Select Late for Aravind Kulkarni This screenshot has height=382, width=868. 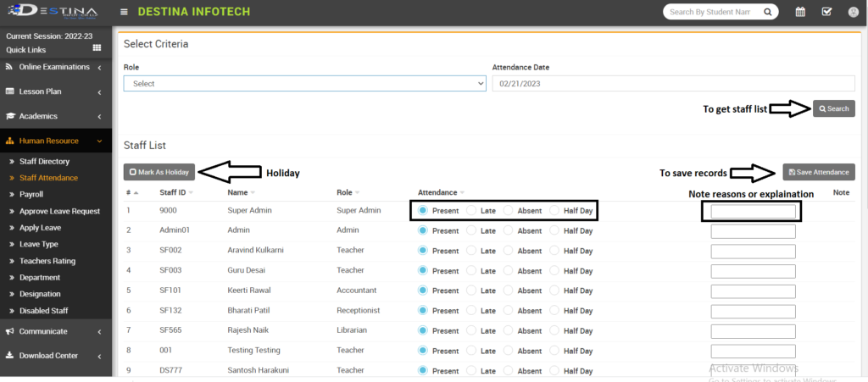point(472,251)
